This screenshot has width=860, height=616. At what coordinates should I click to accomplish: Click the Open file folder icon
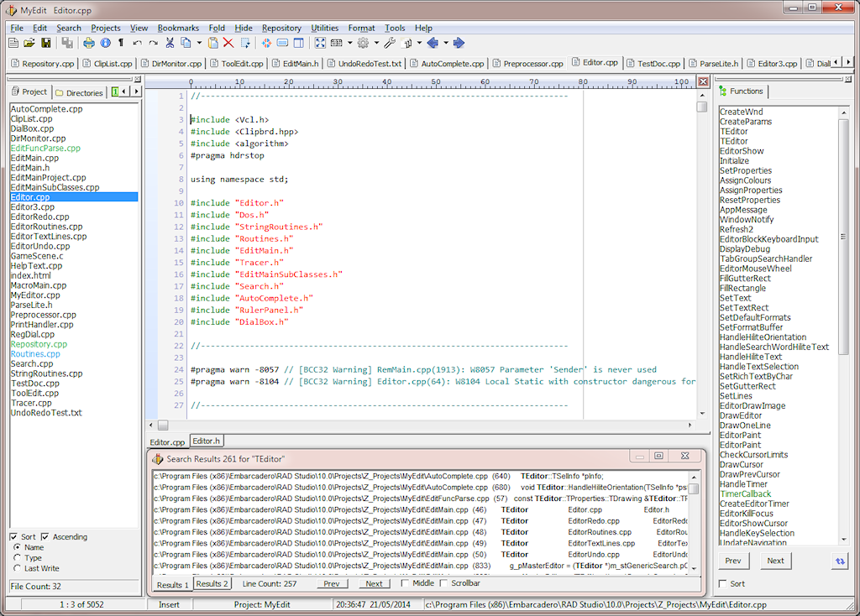point(29,43)
